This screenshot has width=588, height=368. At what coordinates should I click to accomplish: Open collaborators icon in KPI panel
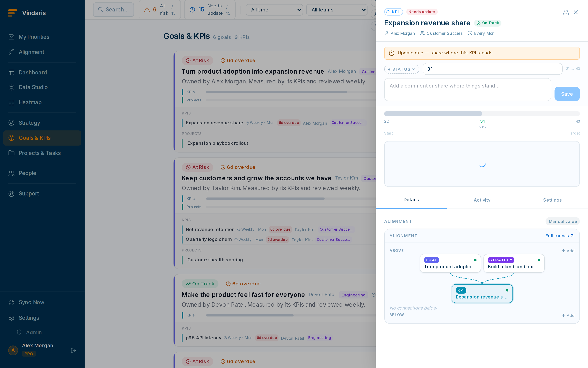click(x=566, y=12)
